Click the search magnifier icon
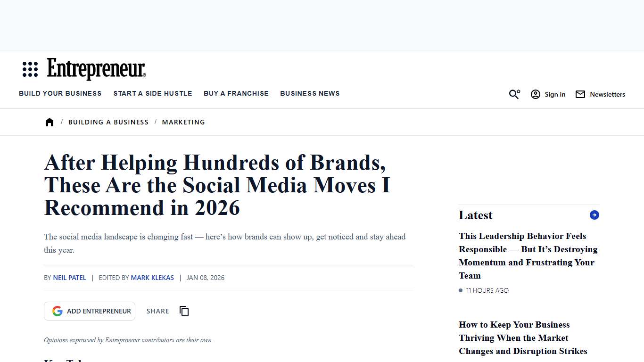644x362 pixels. point(513,94)
